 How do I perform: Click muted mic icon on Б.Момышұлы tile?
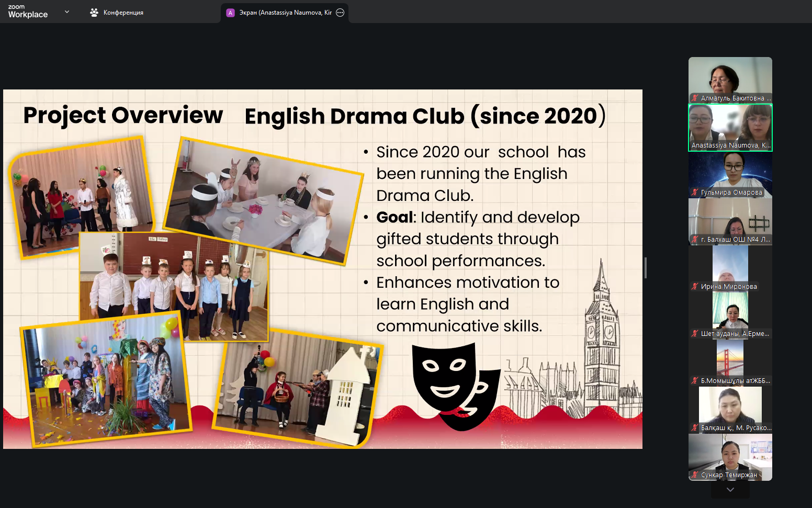[695, 381]
